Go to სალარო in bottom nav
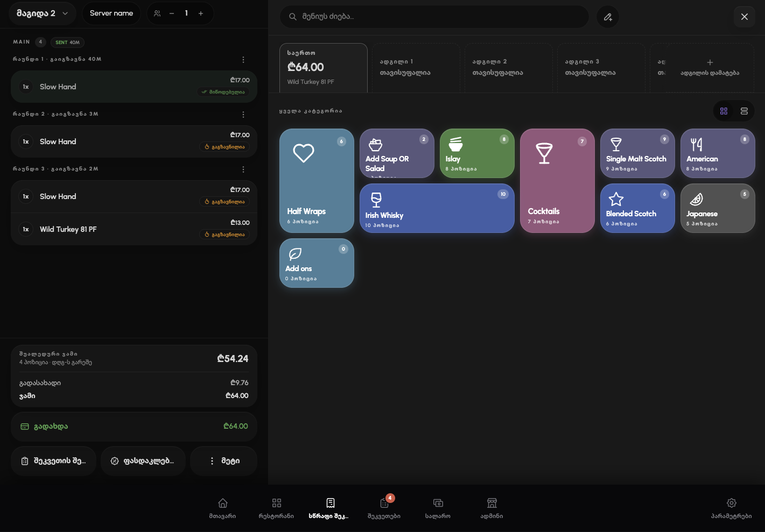 [438, 508]
